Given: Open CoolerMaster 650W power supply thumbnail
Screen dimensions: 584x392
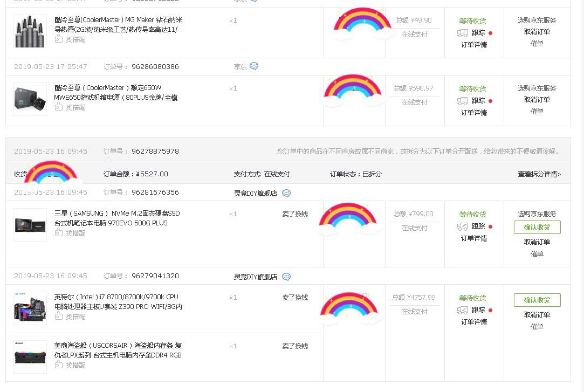Looking at the screenshot, I should pos(30,99).
